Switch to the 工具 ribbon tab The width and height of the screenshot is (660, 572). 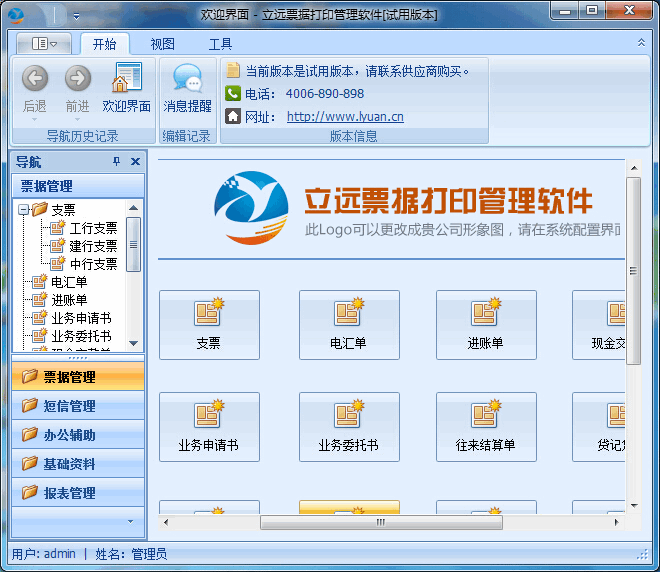220,44
